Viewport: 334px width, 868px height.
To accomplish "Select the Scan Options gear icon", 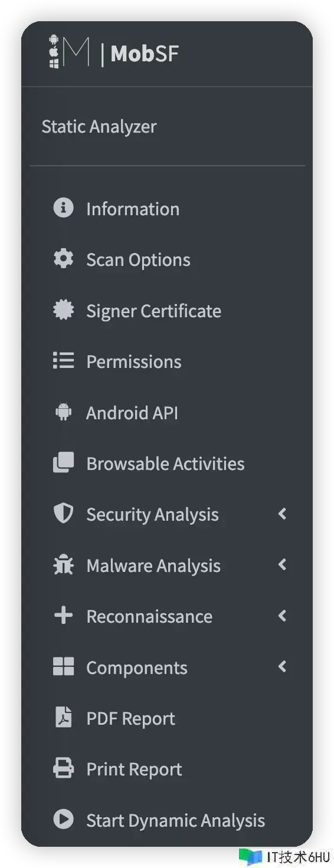I will [x=63, y=259].
